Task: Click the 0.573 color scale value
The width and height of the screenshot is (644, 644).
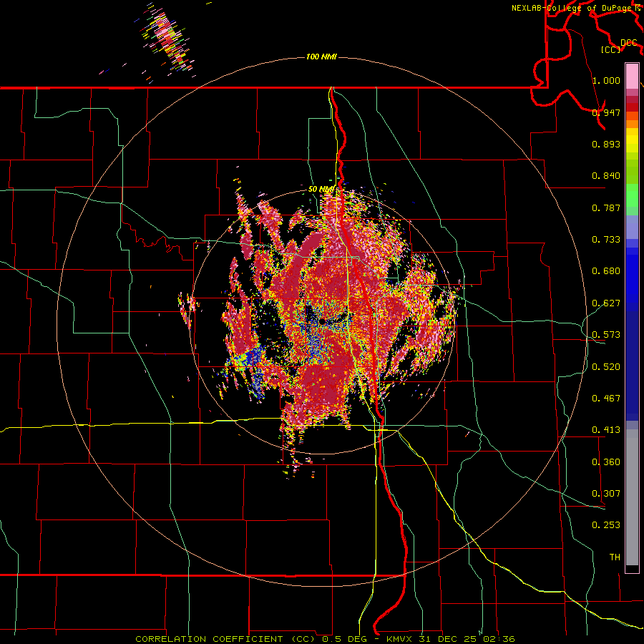Action: point(606,335)
